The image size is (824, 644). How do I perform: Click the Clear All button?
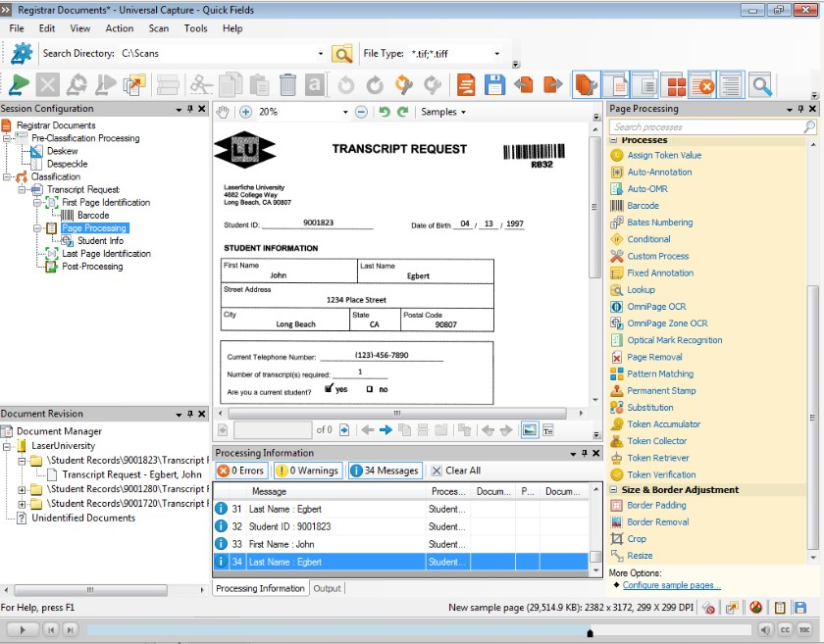456,471
